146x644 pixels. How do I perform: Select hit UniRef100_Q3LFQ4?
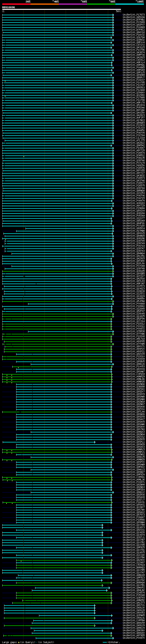tap(134, 37)
